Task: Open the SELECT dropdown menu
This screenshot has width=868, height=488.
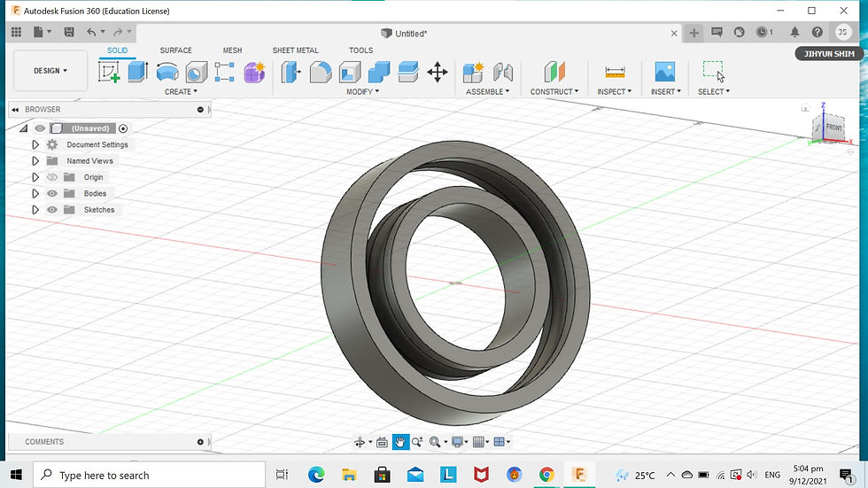Action: [x=714, y=92]
